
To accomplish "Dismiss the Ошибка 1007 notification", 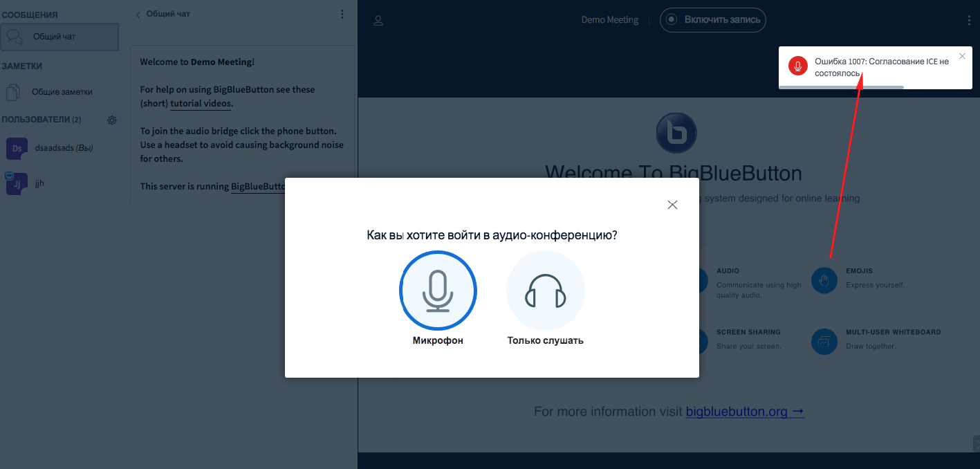I will click(x=962, y=56).
